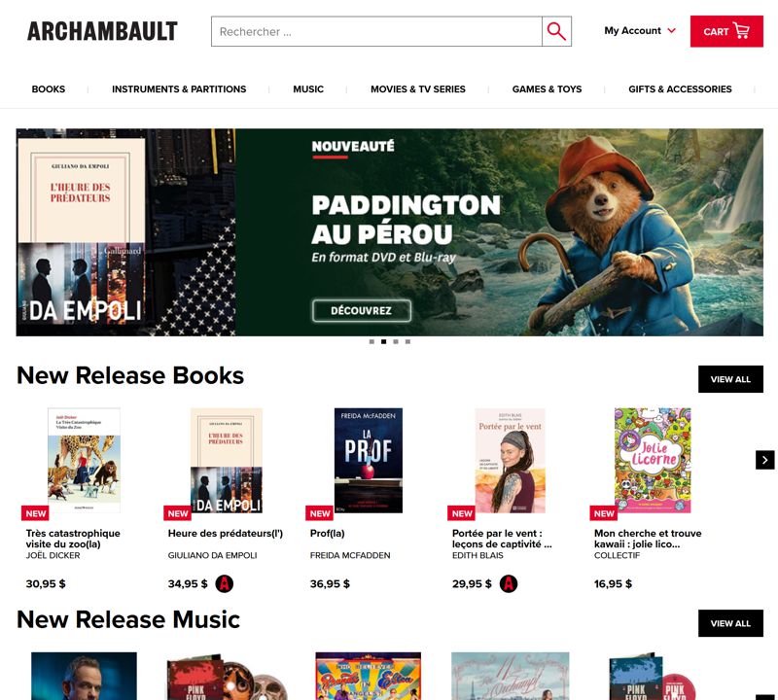
Task: Click the red A badge beside 29,95 $
Action: [x=509, y=583]
